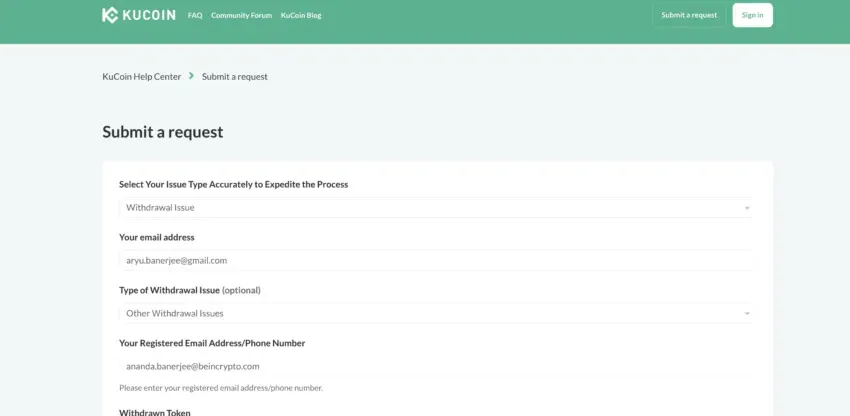Open the issue type dropdown showing Withdrawal Issue

[435, 208]
